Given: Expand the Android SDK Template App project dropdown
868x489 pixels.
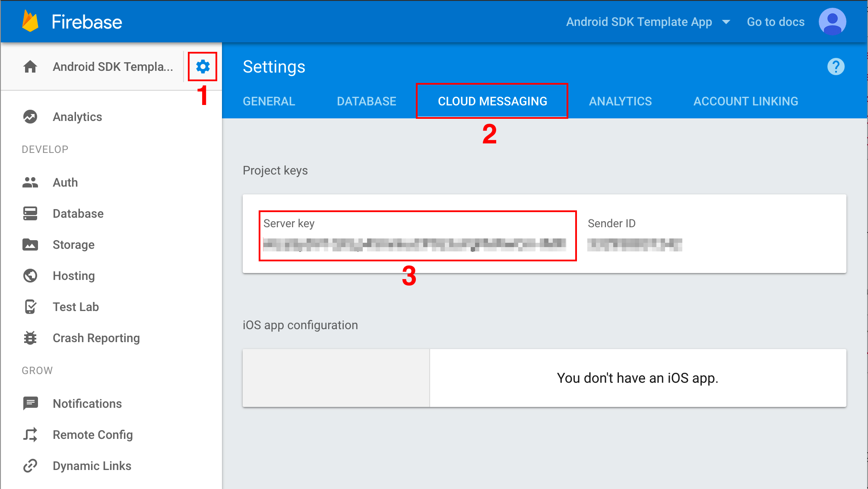Looking at the screenshot, I should coord(726,22).
